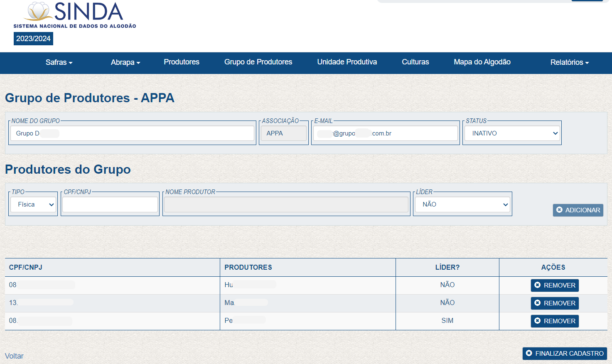Focus the CPF/CNPJ input field

(110, 204)
